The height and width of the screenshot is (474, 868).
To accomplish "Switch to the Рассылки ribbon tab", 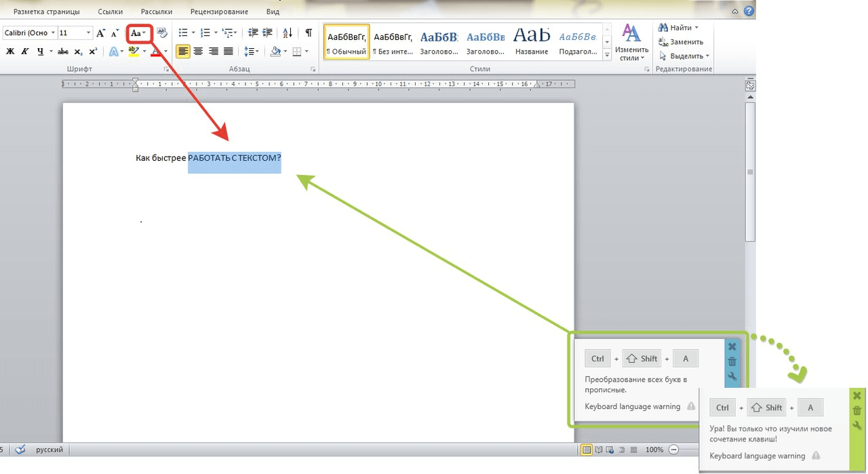I will [x=157, y=12].
